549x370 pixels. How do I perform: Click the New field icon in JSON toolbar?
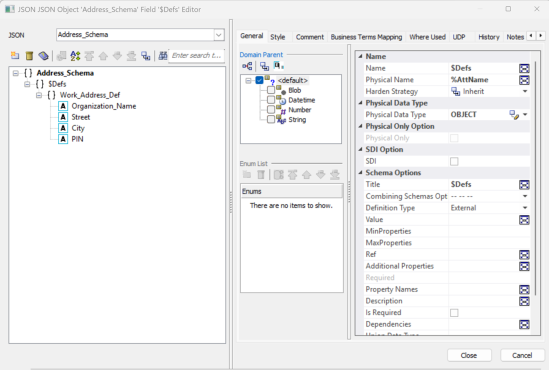[x=15, y=55]
